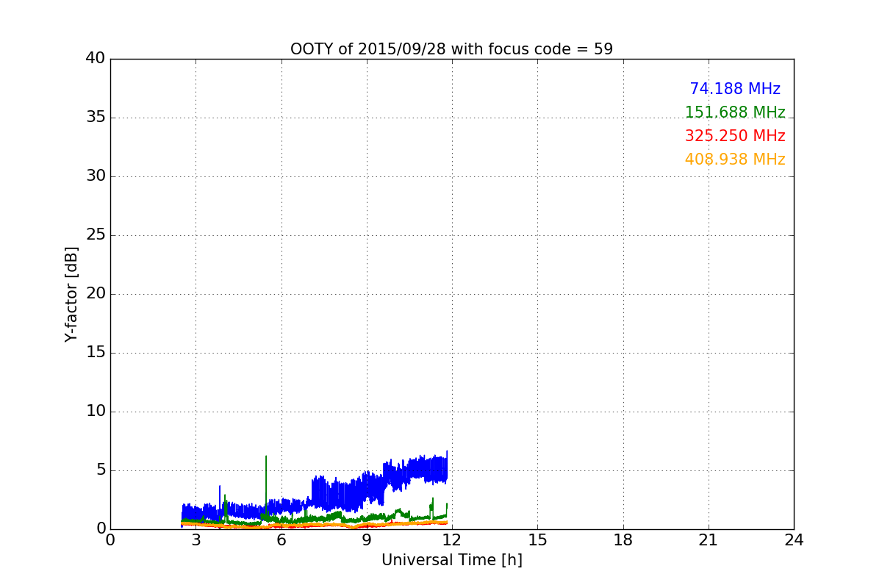Image resolution: width=882 pixels, height=588 pixels.
Task: Click y-axis tick label '30'
Action: 96,176
